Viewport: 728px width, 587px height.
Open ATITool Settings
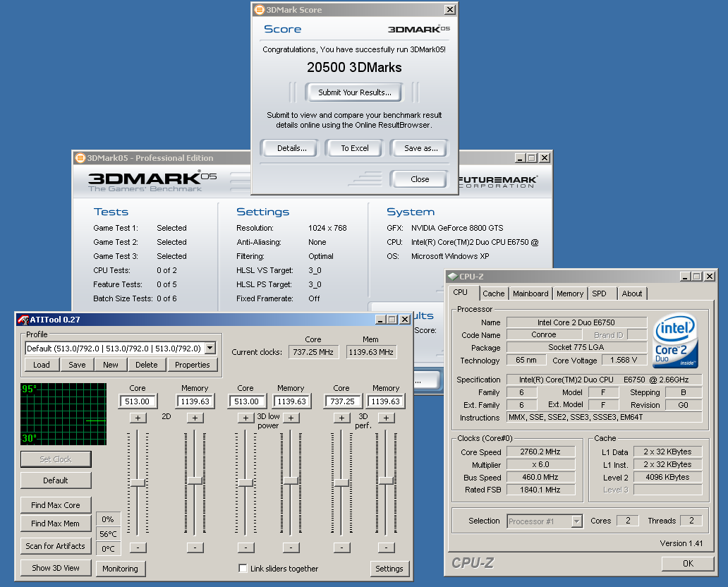pyautogui.click(x=389, y=569)
